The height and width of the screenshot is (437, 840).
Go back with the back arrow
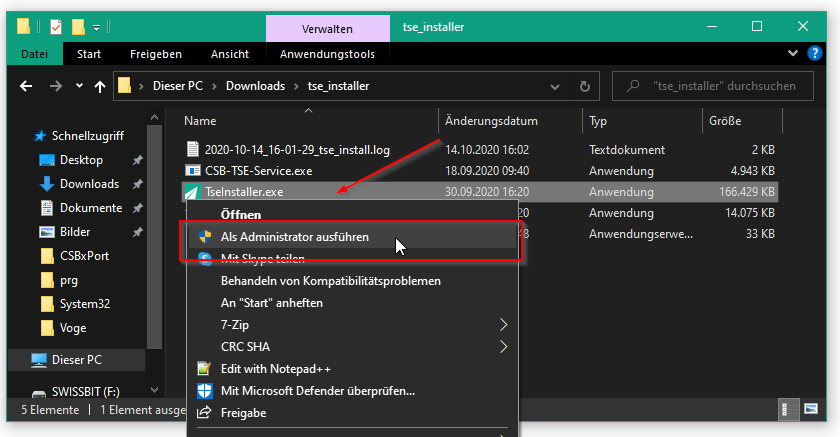(26, 86)
